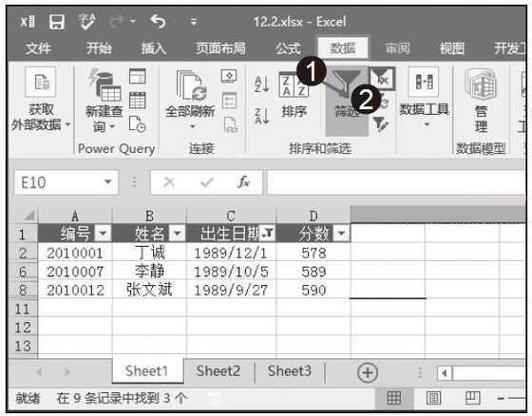
Task: Open the 公式 ribbon tab
Action: [x=288, y=48]
